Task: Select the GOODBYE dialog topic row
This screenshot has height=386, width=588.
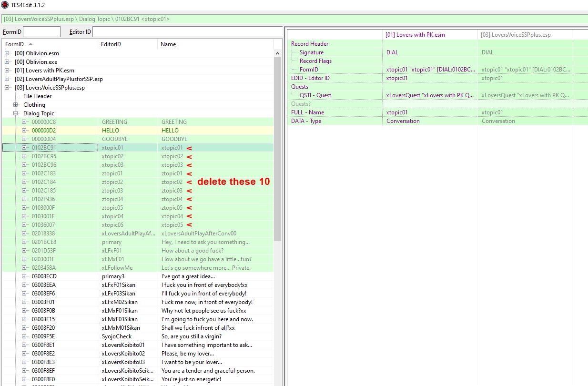Action: (x=138, y=139)
